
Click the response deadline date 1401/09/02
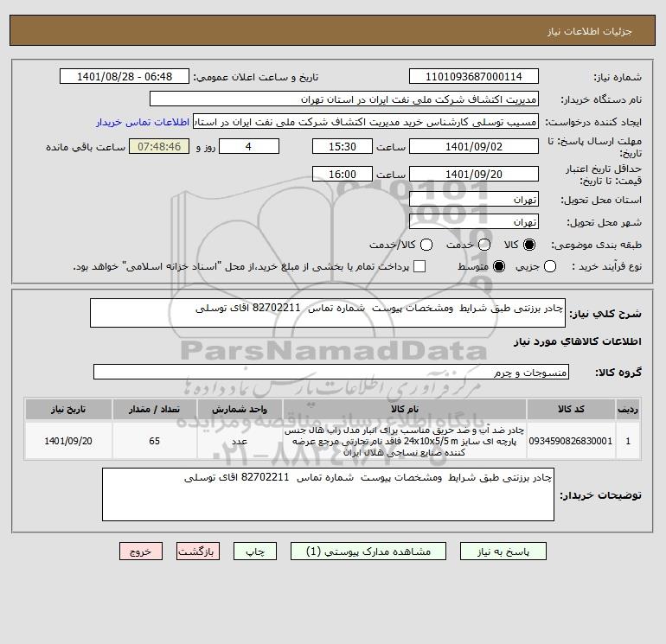(474, 146)
